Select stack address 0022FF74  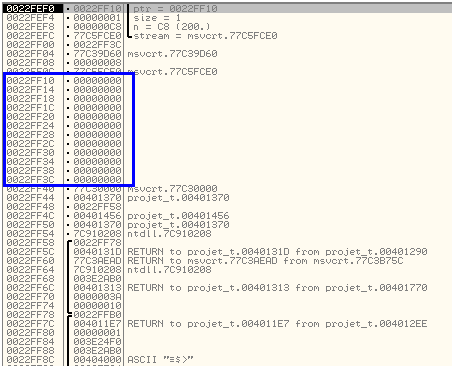click(30, 305)
